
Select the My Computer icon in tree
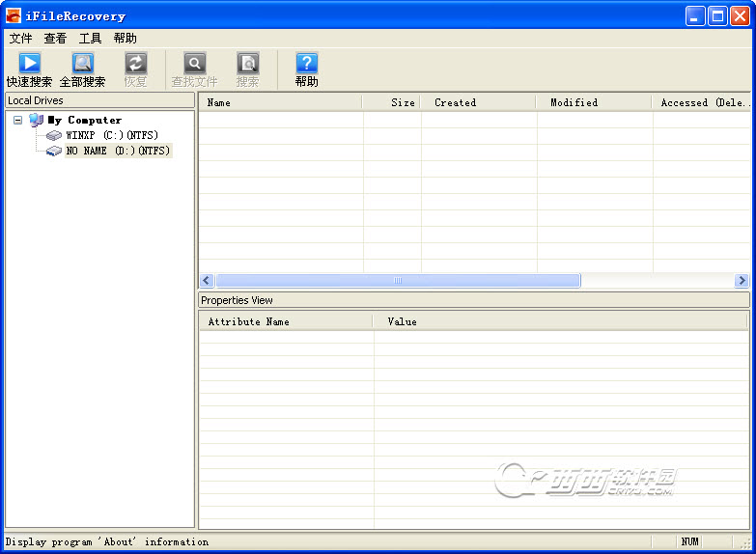click(x=37, y=121)
